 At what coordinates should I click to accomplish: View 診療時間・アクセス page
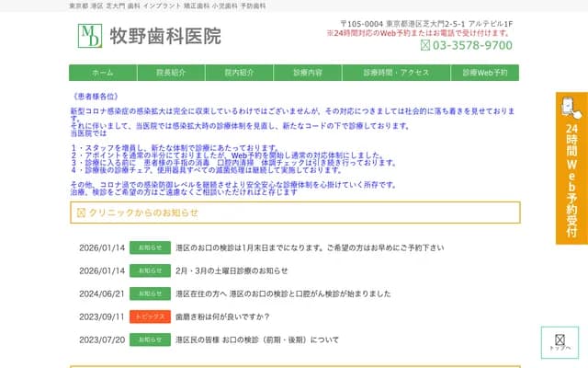(x=396, y=73)
